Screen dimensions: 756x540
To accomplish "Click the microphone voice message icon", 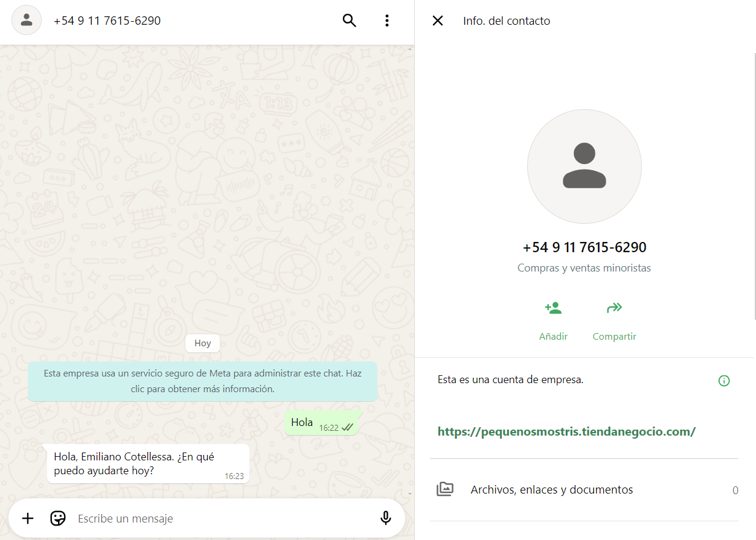I will (386, 518).
